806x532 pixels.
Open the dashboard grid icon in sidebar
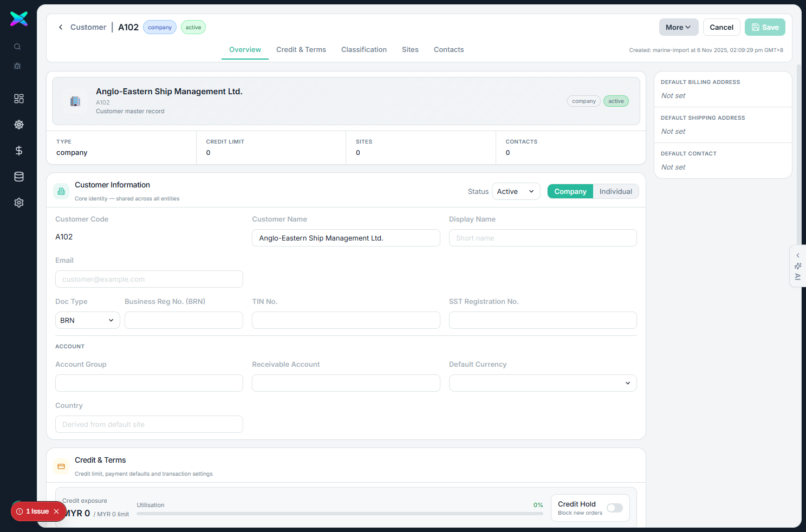(19, 99)
